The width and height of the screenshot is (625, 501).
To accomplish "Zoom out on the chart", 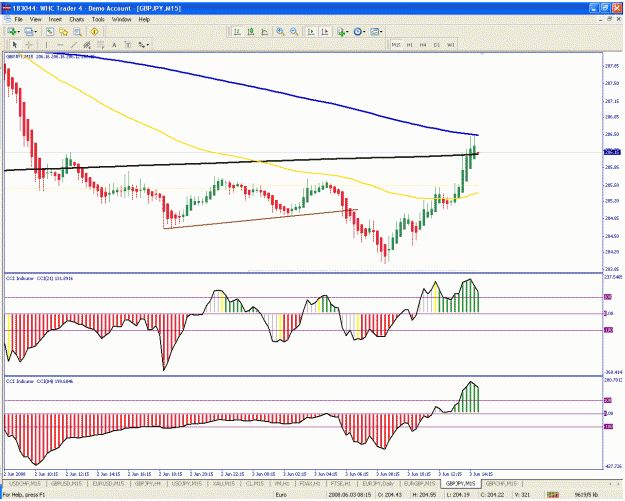I will pos(294,32).
